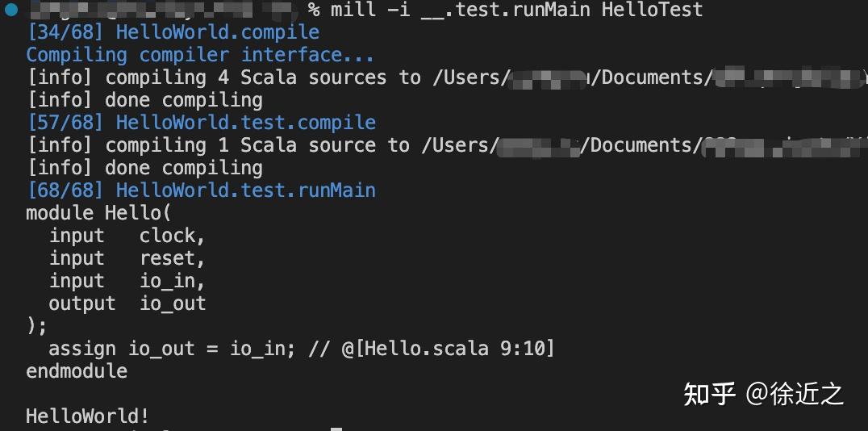Viewport: 868px width, 431px height.
Task: Click the terminal cursor block at the bottom
Action: click(336, 429)
